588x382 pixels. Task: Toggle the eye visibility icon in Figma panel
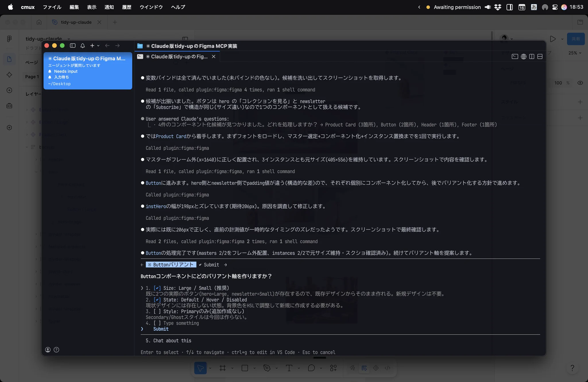tap(580, 83)
